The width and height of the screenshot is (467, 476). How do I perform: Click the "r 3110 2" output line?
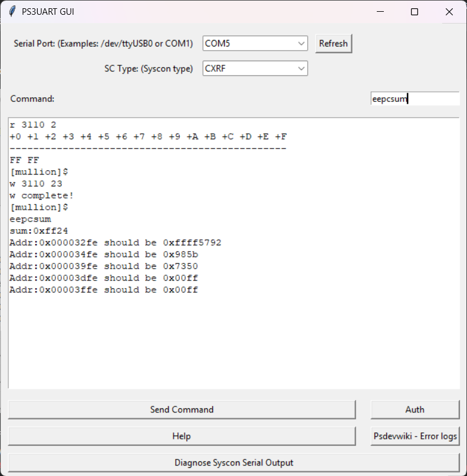click(x=33, y=125)
